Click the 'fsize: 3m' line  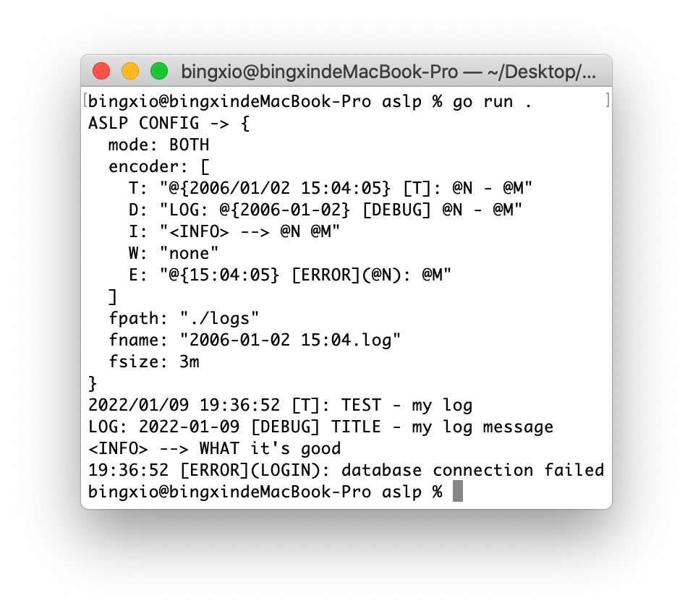click(x=154, y=362)
